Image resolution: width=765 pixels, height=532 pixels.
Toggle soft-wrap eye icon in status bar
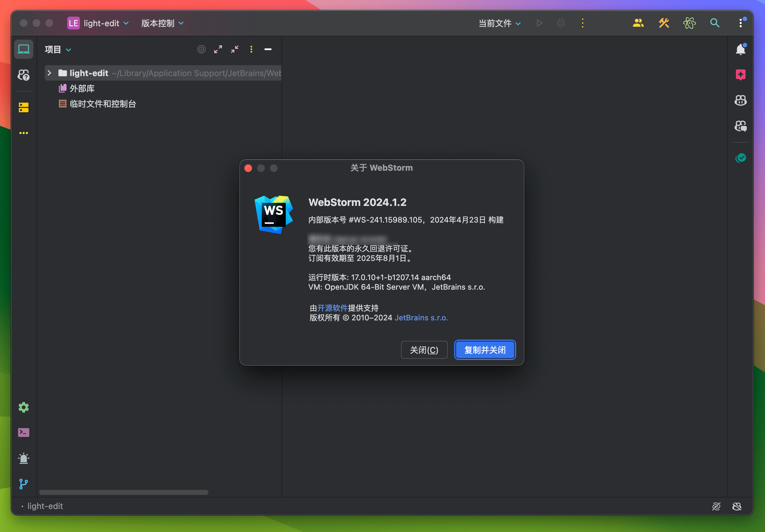[716, 506]
